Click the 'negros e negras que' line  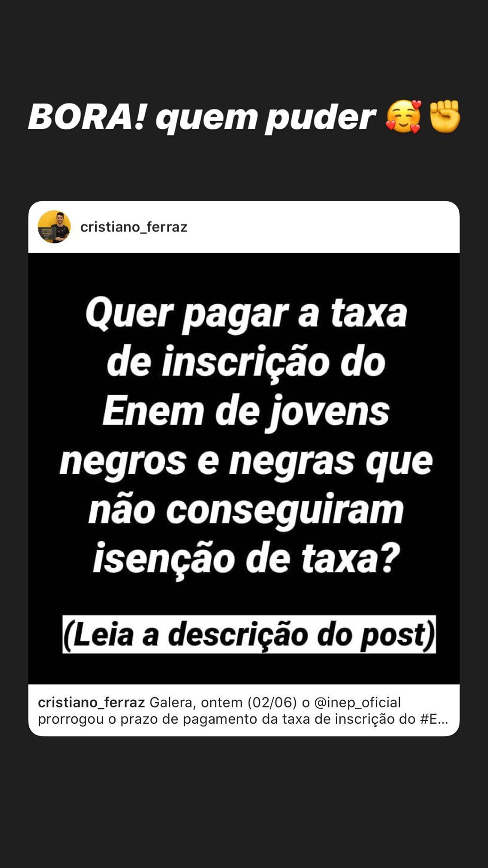[x=246, y=462]
